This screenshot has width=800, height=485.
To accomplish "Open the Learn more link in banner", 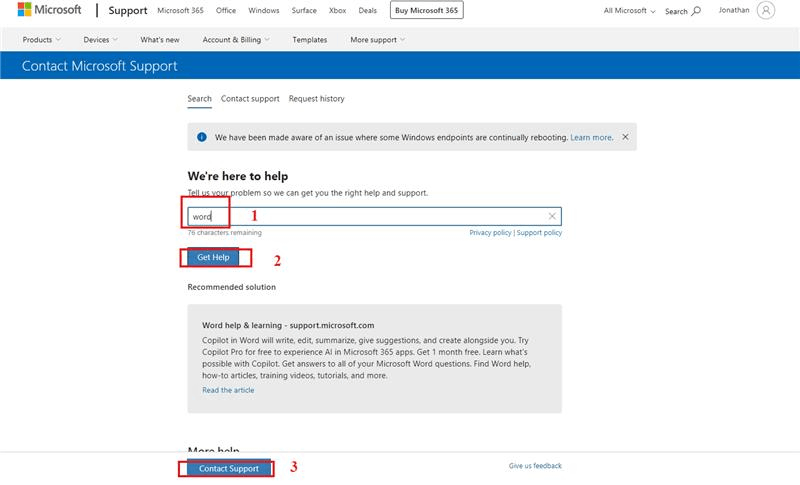I will pos(592,137).
